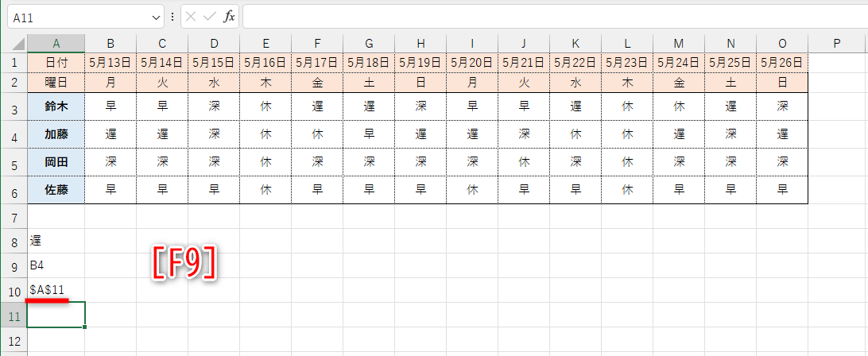Click the Cancel X icon in formula bar

click(x=191, y=16)
